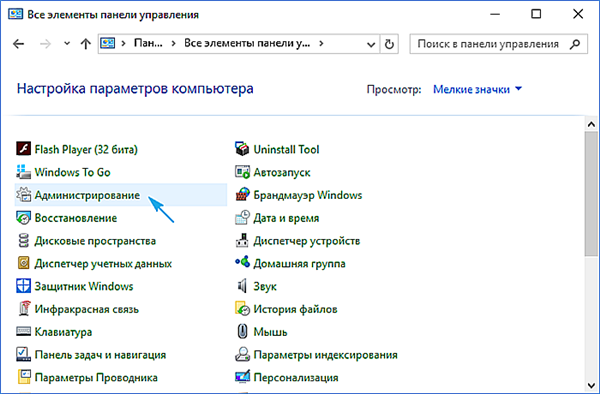The image size is (600, 394).
Task: Refresh the control panel view
Action: pos(389,44)
